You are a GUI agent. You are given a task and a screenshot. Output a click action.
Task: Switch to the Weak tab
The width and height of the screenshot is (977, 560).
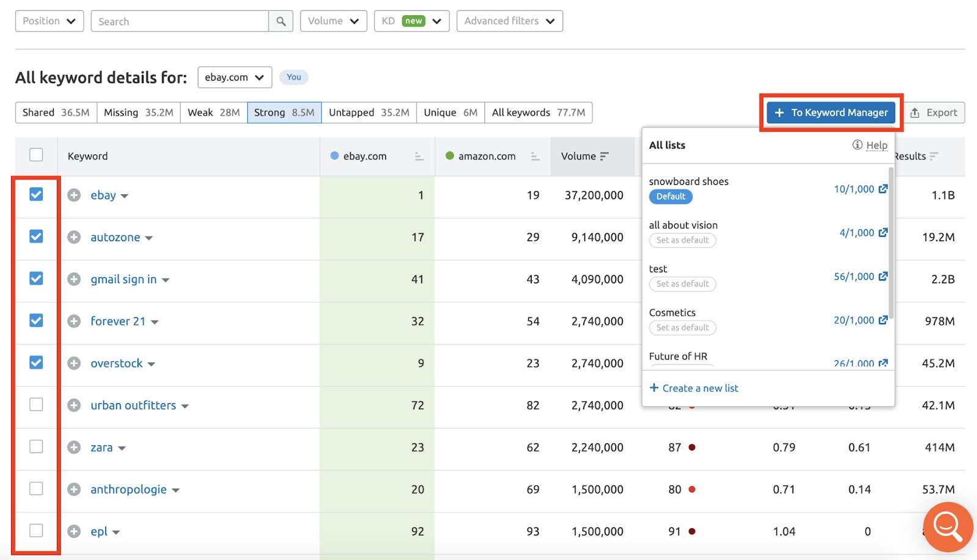214,112
